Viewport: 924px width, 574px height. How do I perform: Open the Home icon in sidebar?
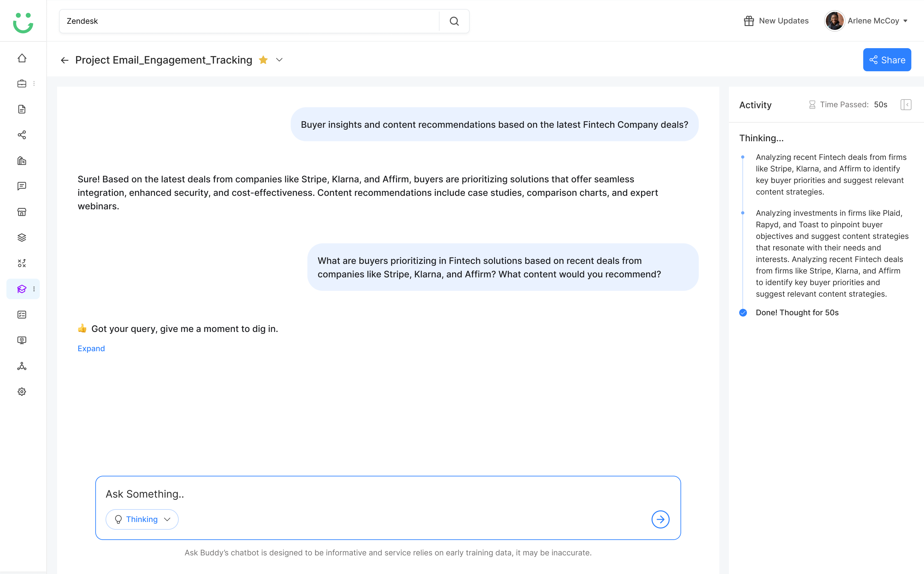(x=22, y=58)
